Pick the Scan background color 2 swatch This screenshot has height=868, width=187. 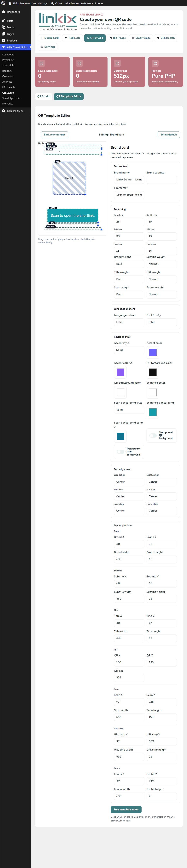tap(120, 436)
